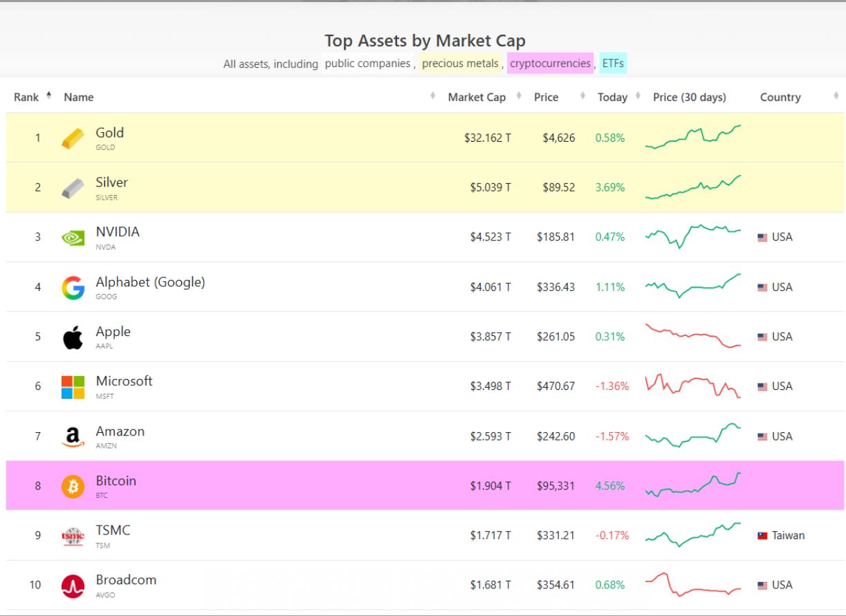Viewport: 846px width, 616px height.
Task: Click the Gold bar icon
Action: click(x=73, y=138)
